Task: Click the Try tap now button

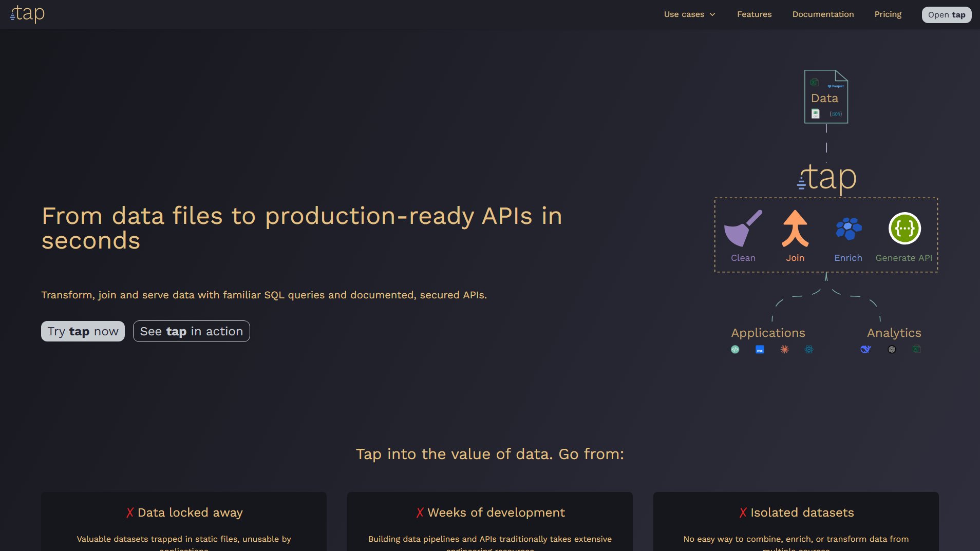Action: 82,331
